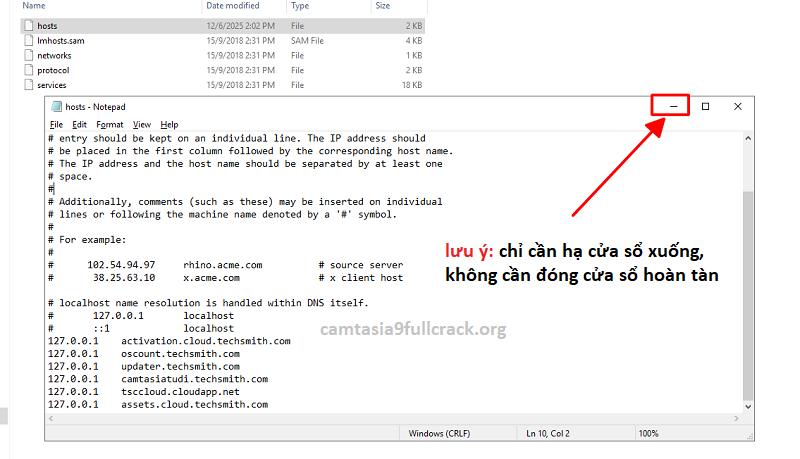The height and width of the screenshot is (459, 800).
Task: Click the 100% zoom status entry
Action: coord(648,434)
